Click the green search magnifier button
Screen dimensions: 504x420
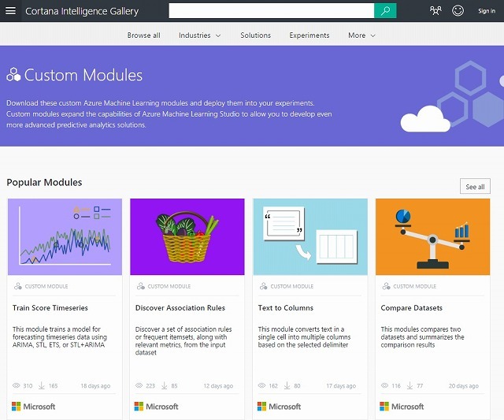coord(385,11)
